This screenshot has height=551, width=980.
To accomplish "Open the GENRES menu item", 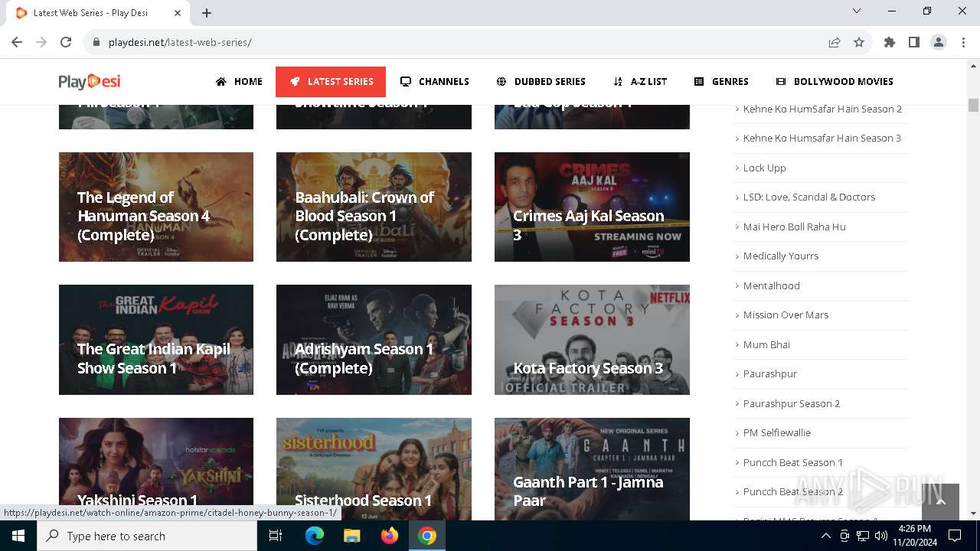I will [721, 81].
